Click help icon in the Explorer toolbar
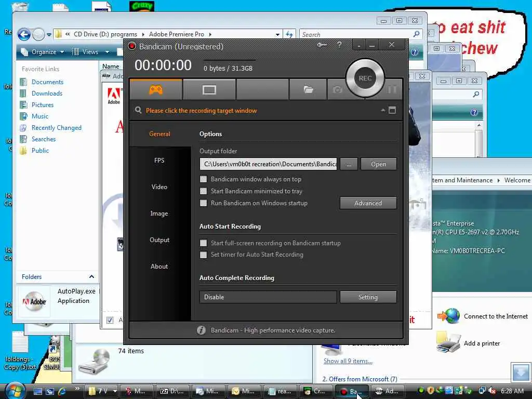Screen dimensions: 532x399 pyautogui.click(x=414, y=52)
